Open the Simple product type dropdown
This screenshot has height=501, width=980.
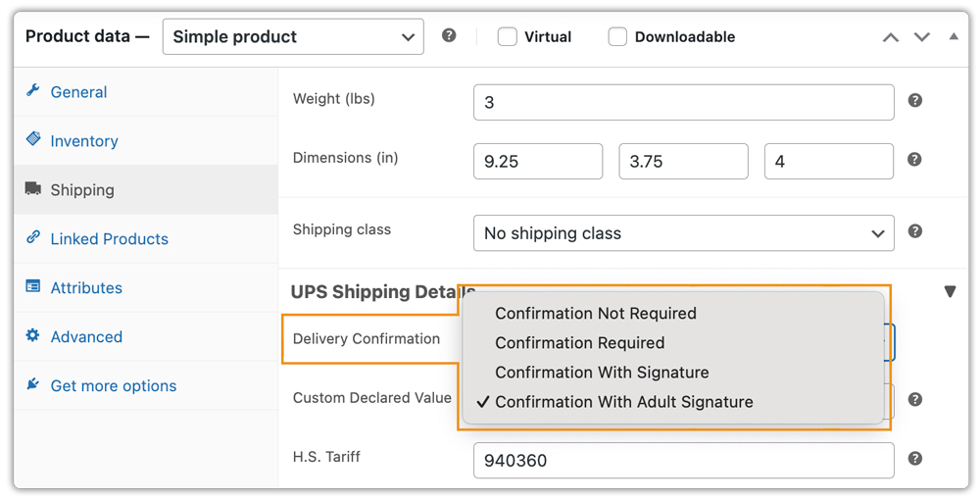point(293,37)
